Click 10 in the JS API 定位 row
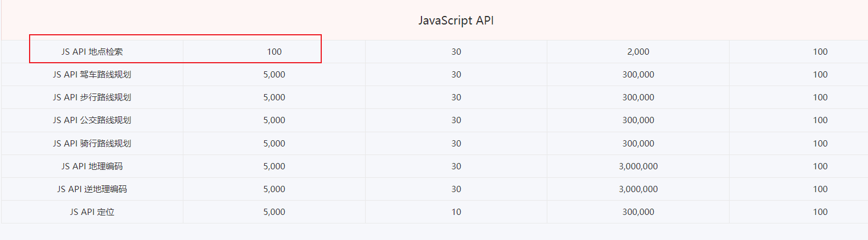Viewport: 868px width, 240px height. click(x=456, y=211)
